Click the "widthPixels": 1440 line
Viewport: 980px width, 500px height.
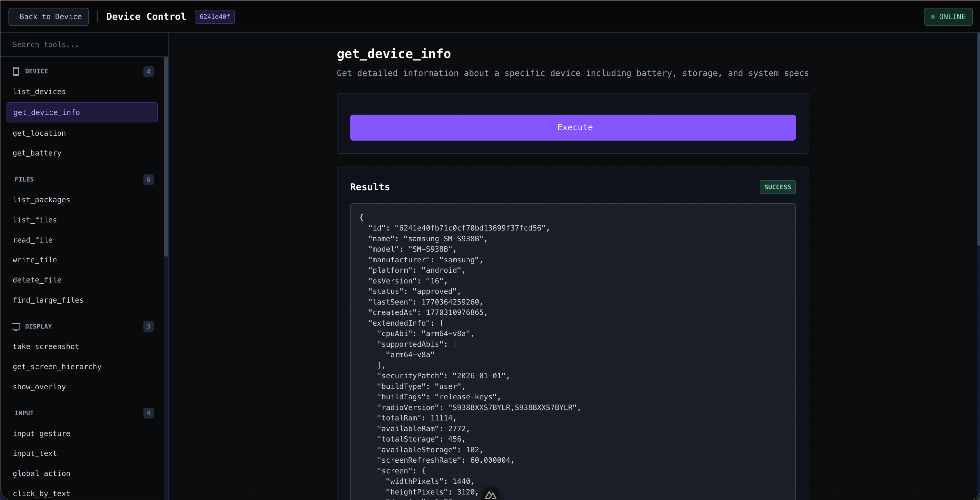click(430, 481)
